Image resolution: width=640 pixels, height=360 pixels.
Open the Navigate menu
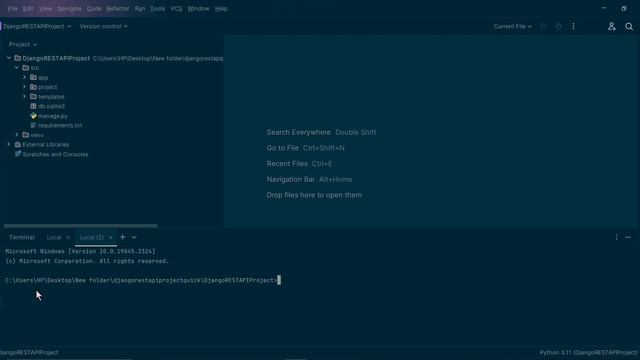[x=69, y=9]
